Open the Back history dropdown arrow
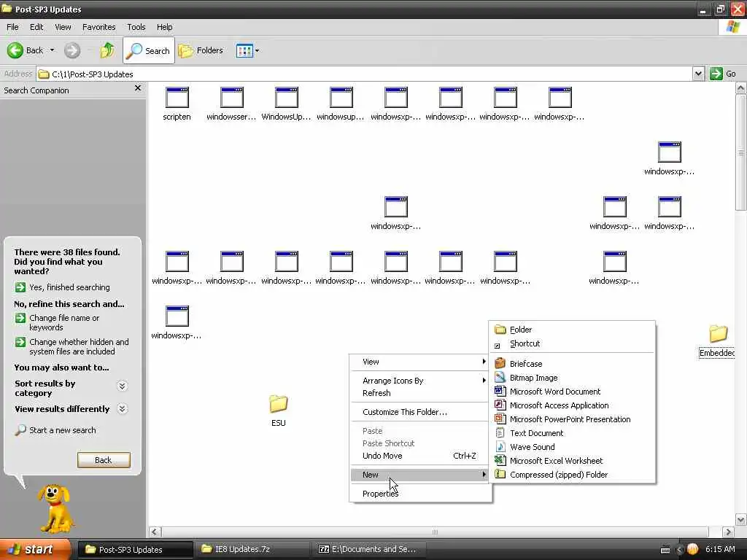This screenshot has height=560, width=747. click(52, 50)
